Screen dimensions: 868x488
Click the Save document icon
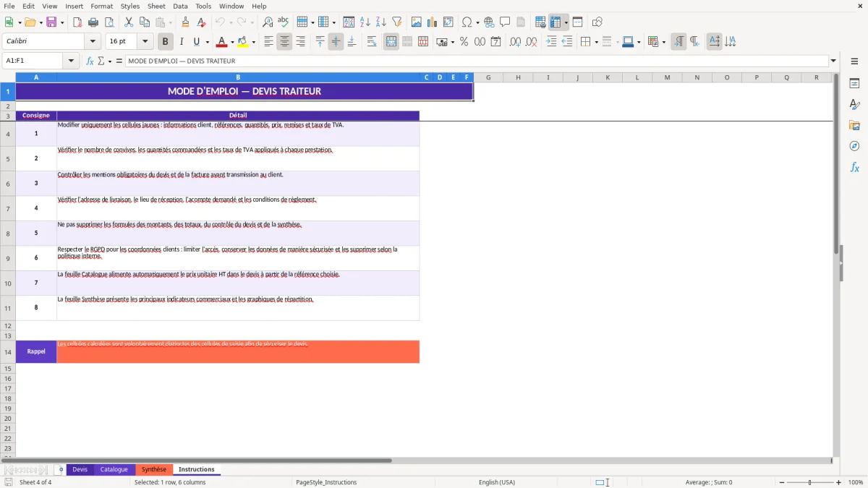point(51,22)
